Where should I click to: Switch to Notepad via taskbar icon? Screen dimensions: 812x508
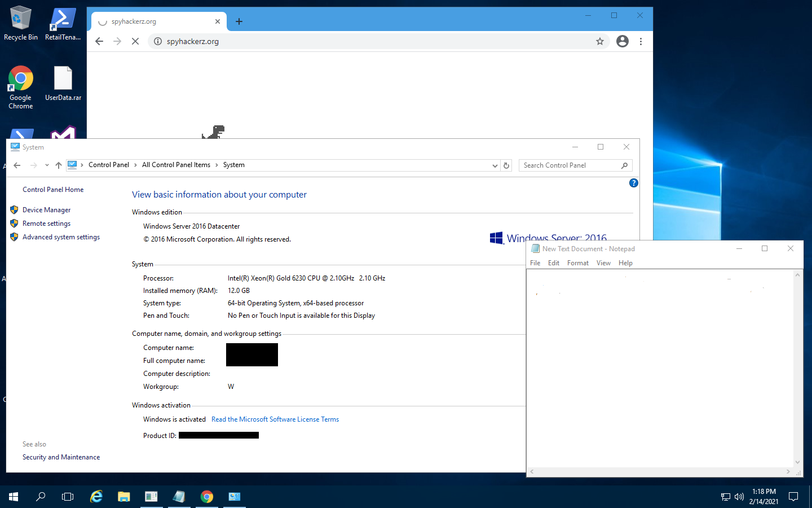179,497
